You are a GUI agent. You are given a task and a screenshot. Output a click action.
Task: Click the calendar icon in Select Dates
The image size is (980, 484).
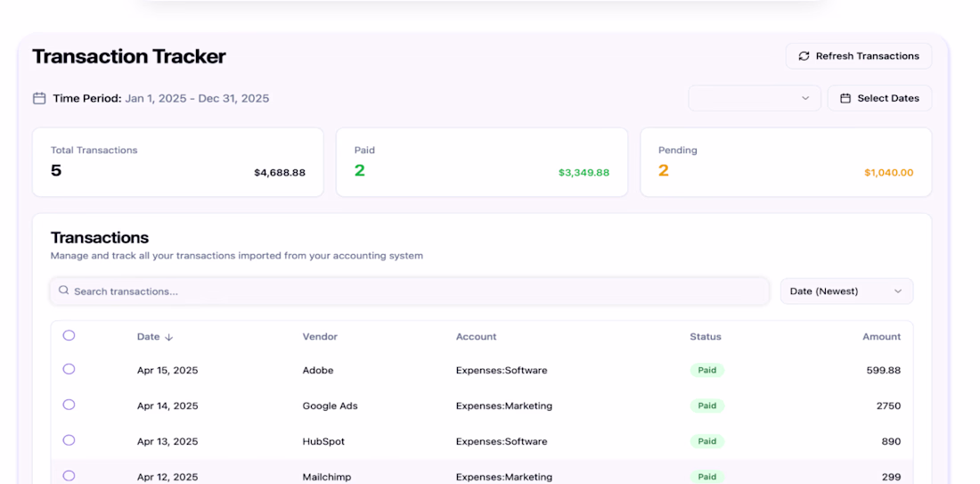845,98
